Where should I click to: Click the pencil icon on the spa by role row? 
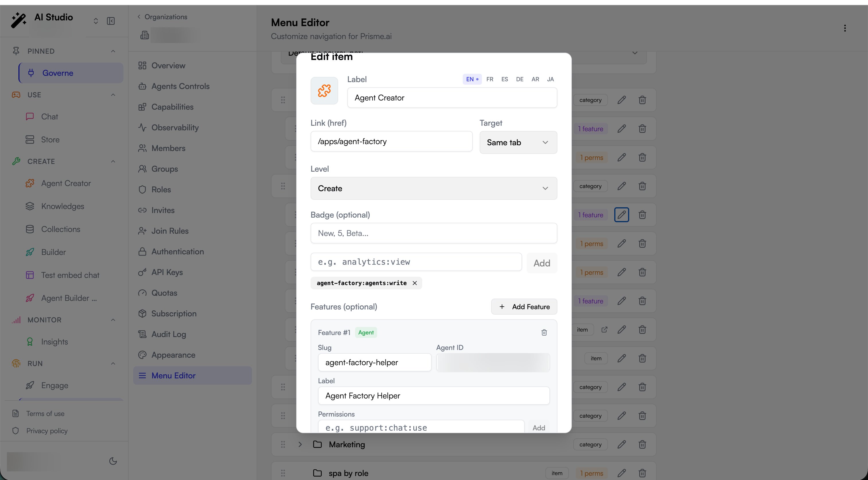coord(622,473)
